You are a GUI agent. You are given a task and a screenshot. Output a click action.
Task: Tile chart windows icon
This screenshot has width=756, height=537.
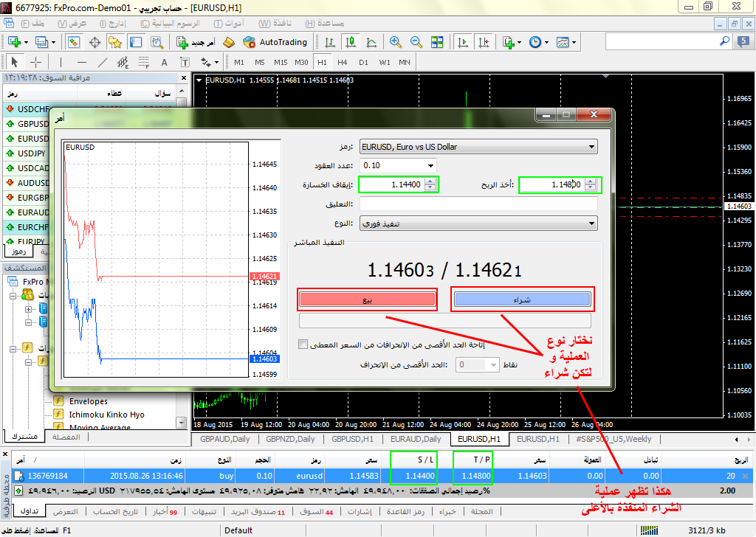pos(437,42)
